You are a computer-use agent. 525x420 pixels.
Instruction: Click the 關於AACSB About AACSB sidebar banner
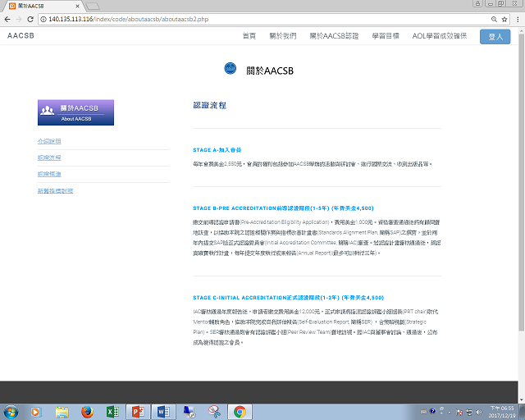click(75, 112)
